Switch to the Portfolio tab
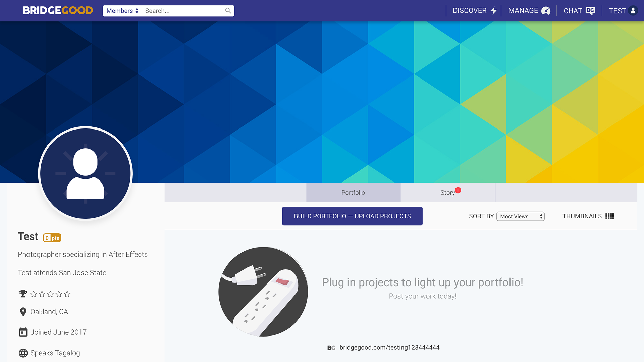 pyautogui.click(x=353, y=193)
